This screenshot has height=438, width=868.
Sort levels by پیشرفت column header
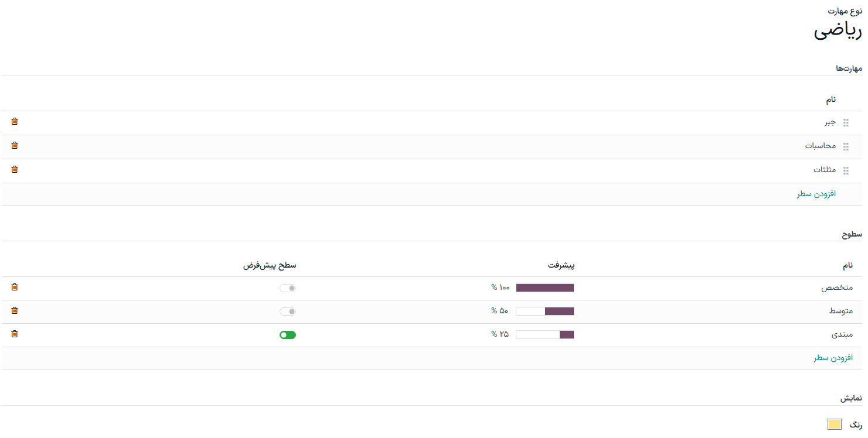pyautogui.click(x=561, y=265)
